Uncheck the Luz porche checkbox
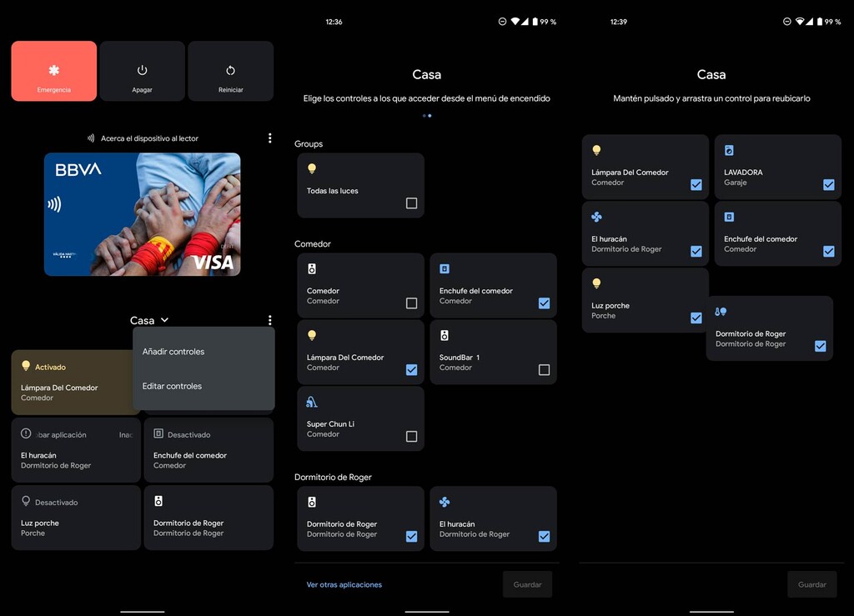854x616 pixels. pos(696,318)
